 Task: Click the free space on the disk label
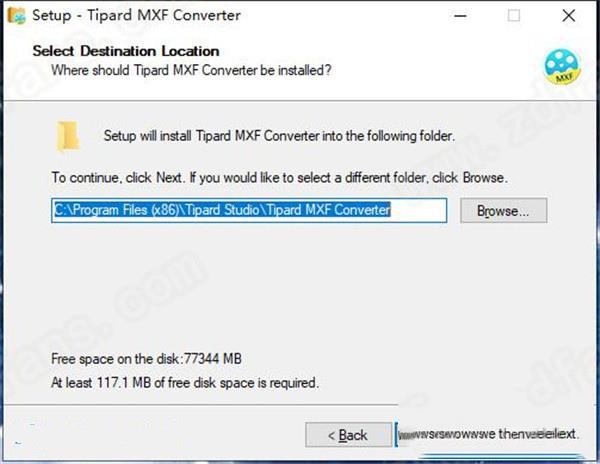pyautogui.click(x=146, y=359)
